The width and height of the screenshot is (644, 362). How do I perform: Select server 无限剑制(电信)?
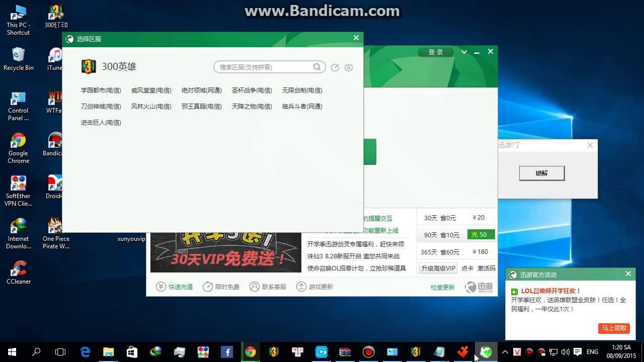click(302, 90)
